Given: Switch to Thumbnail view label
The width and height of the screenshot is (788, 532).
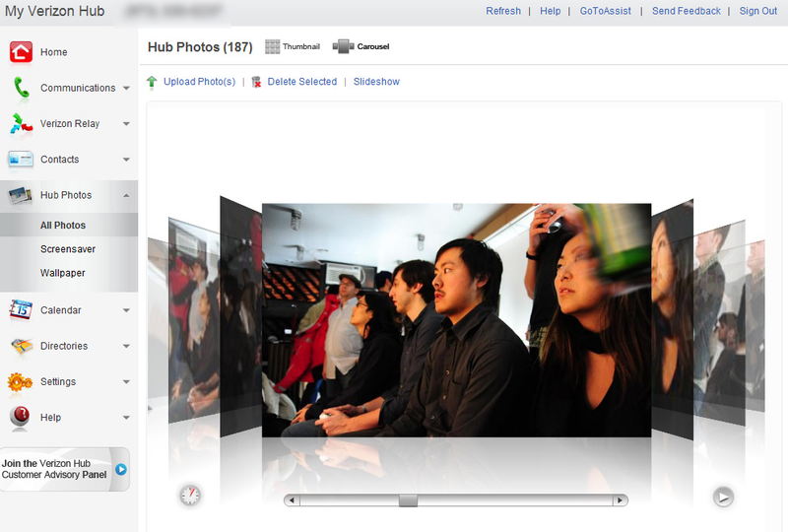Looking at the screenshot, I should pyautogui.click(x=301, y=46).
